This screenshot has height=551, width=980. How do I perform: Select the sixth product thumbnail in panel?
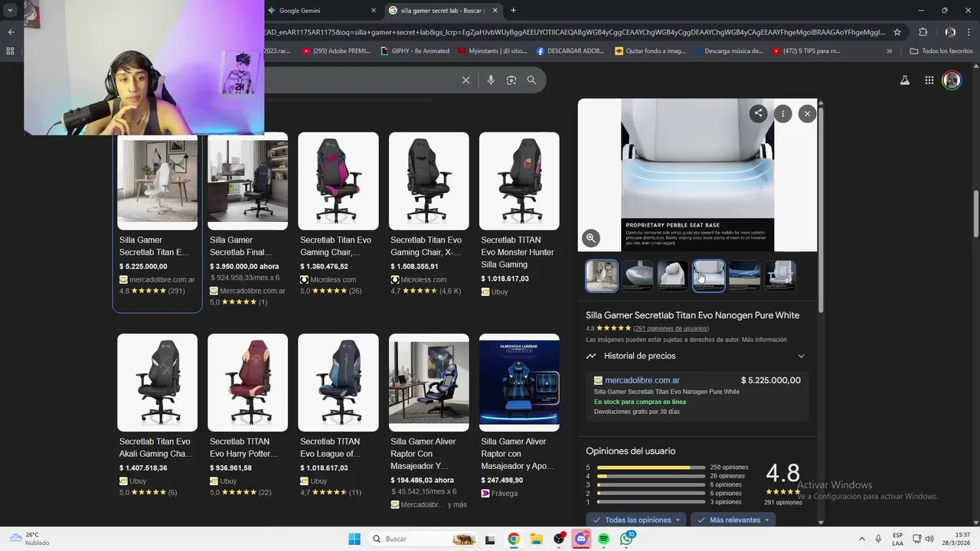pyautogui.click(x=780, y=275)
